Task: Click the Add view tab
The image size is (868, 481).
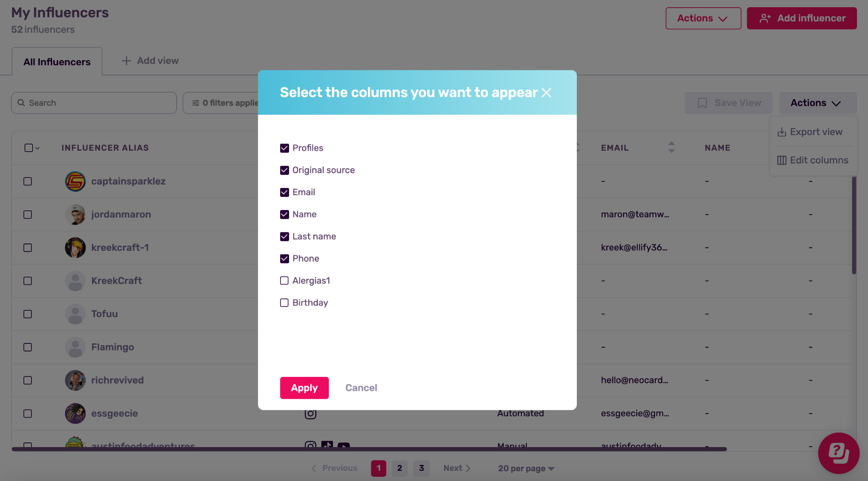Action: 150,61
